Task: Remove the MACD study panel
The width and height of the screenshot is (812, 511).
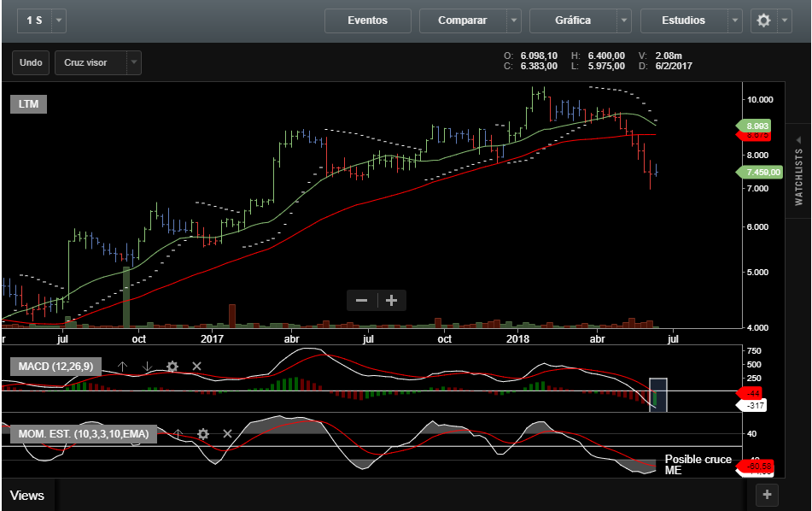Action: [x=196, y=367]
